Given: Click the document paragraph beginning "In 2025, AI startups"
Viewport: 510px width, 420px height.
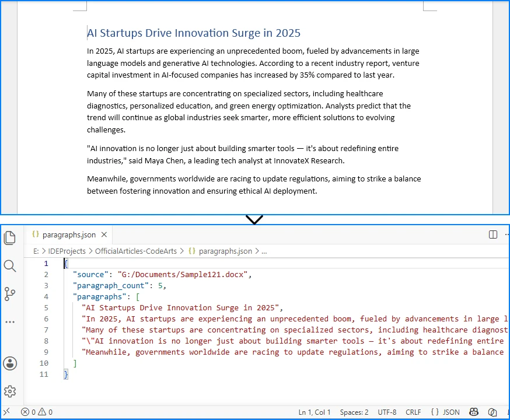Looking at the screenshot, I should point(253,63).
